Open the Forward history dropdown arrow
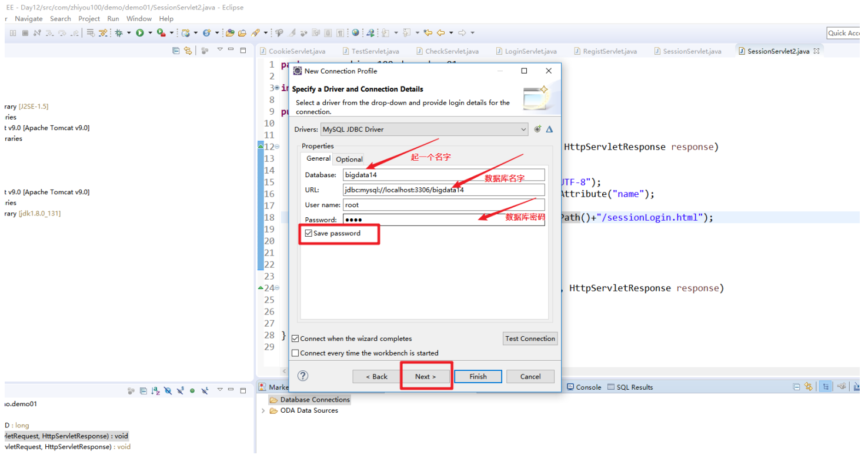 [x=472, y=33]
